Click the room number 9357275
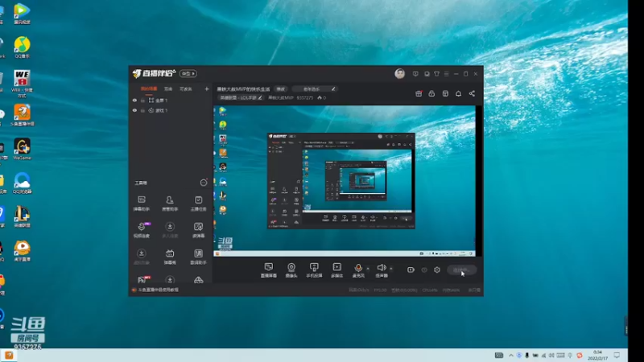This screenshot has height=362, width=644. click(305, 97)
